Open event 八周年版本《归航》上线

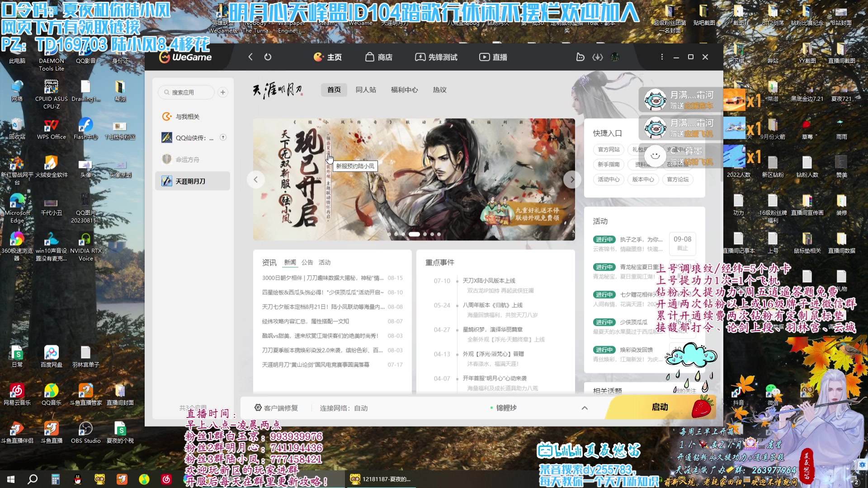[x=492, y=305]
